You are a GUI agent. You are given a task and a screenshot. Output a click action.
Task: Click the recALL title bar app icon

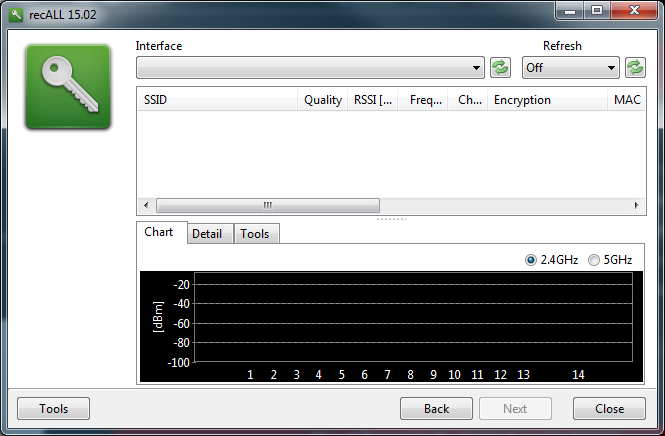[16, 15]
